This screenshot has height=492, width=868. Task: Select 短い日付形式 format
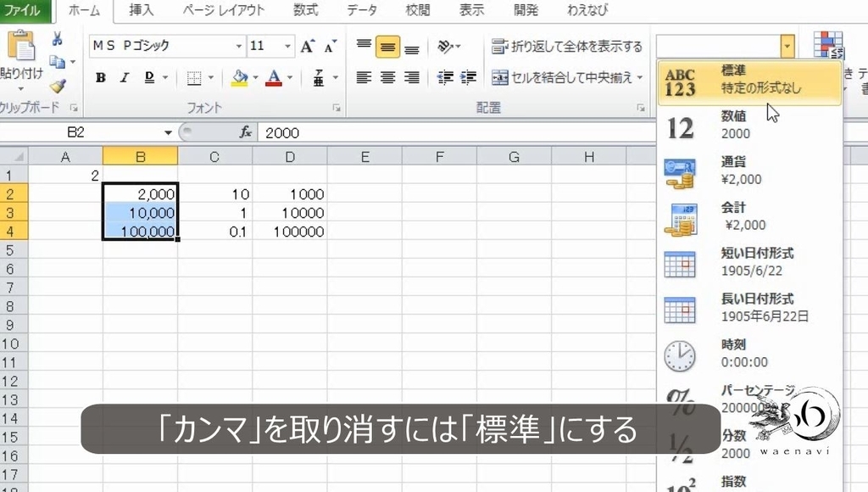coord(749,262)
